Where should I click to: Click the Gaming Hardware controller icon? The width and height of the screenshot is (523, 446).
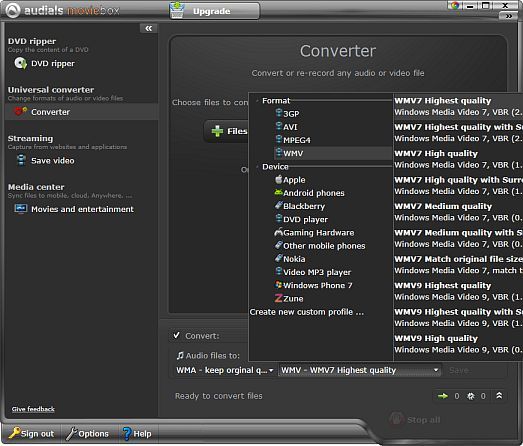click(278, 232)
